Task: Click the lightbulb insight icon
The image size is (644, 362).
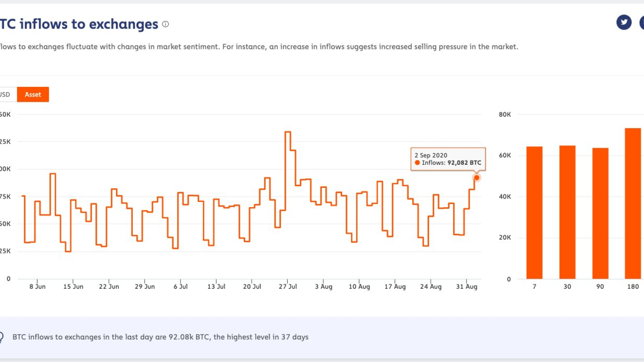Action: click(x=1, y=337)
